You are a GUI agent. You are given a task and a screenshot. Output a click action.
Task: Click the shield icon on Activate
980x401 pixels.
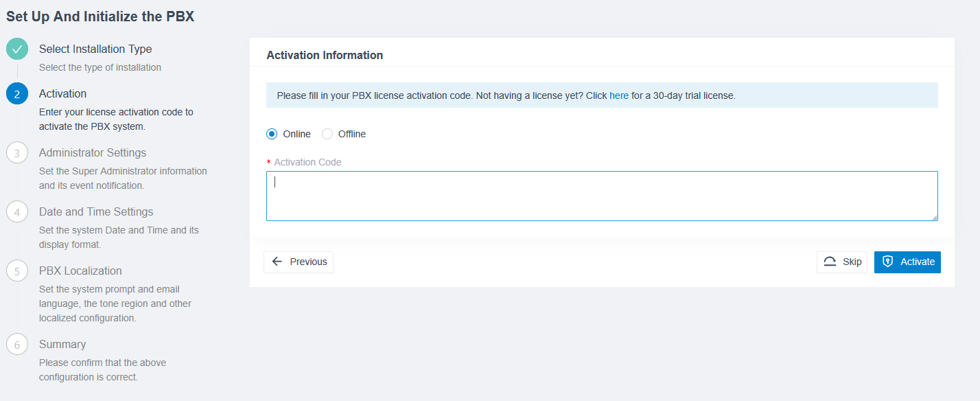click(887, 262)
